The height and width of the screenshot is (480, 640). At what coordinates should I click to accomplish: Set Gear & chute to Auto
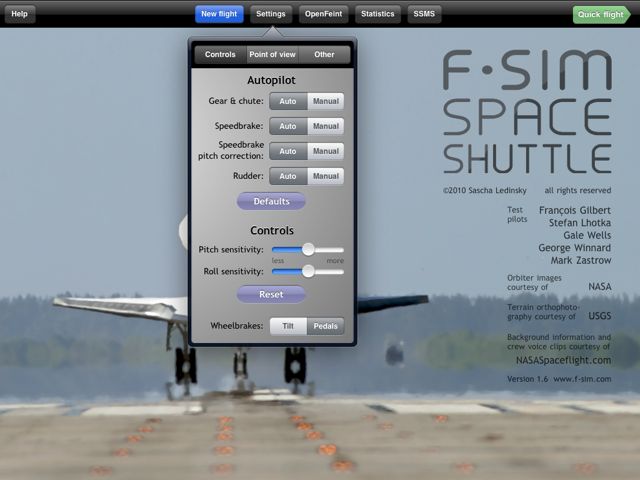click(288, 101)
